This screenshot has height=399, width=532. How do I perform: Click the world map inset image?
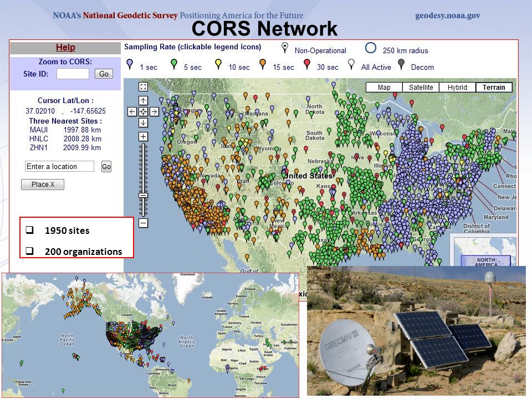pos(151,335)
